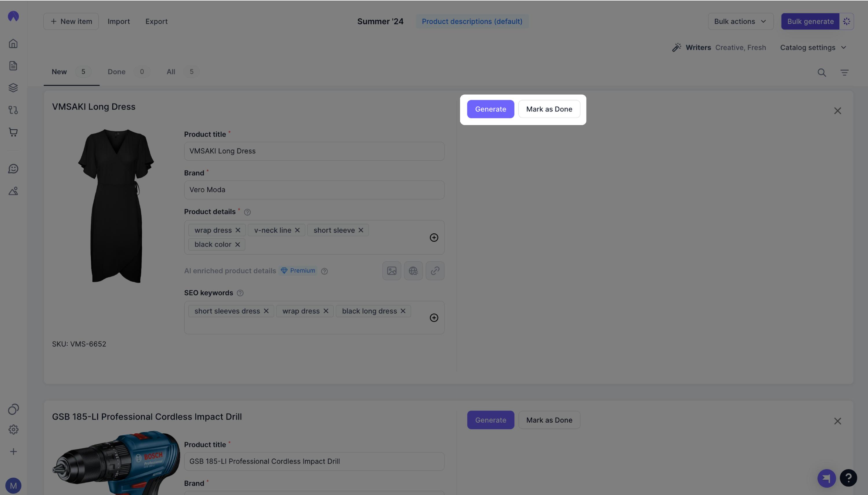Focus the VMSAKI Long Dress Product title field
Screen dimensions: 868x495
(314, 151)
